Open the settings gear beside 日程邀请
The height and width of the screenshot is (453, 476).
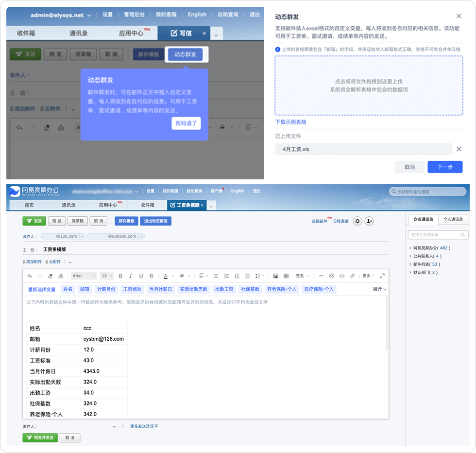point(357,220)
